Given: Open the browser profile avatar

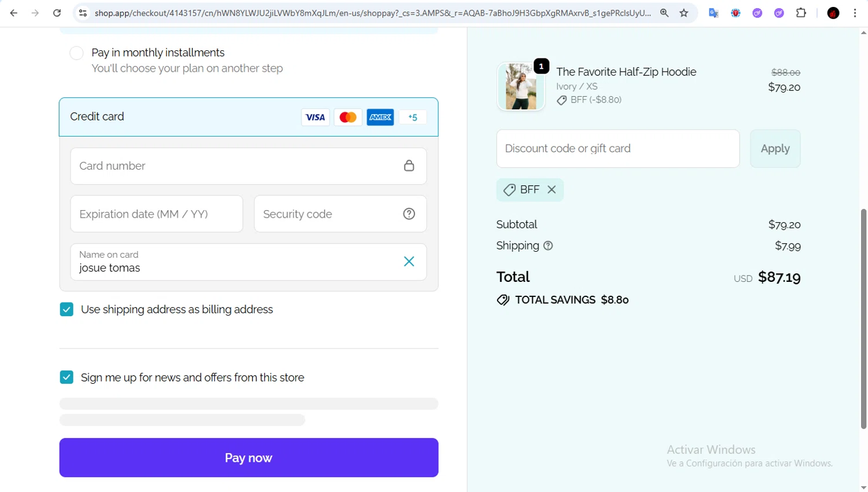Looking at the screenshot, I should (833, 13).
